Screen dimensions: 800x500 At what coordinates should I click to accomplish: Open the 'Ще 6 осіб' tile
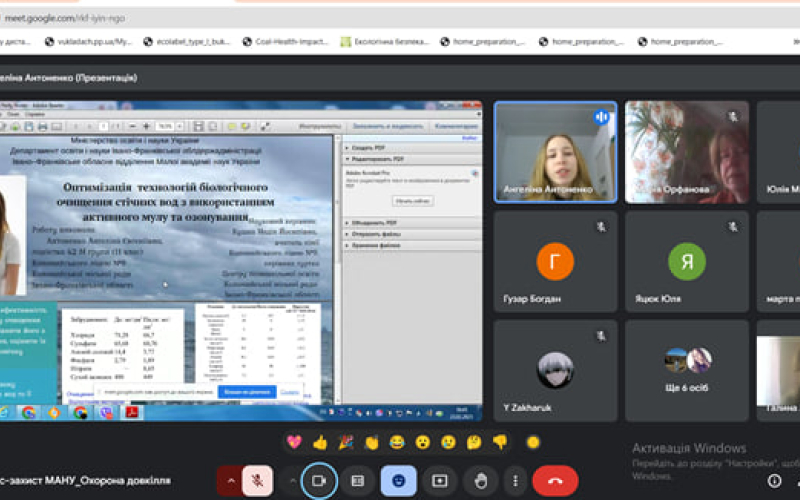tap(687, 371)
